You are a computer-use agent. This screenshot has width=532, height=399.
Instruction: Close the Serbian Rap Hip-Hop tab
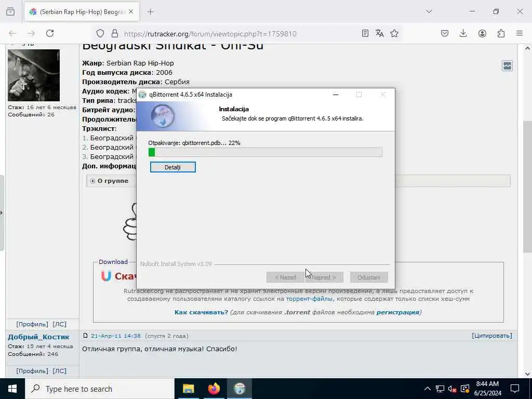[x=131, y=11]
